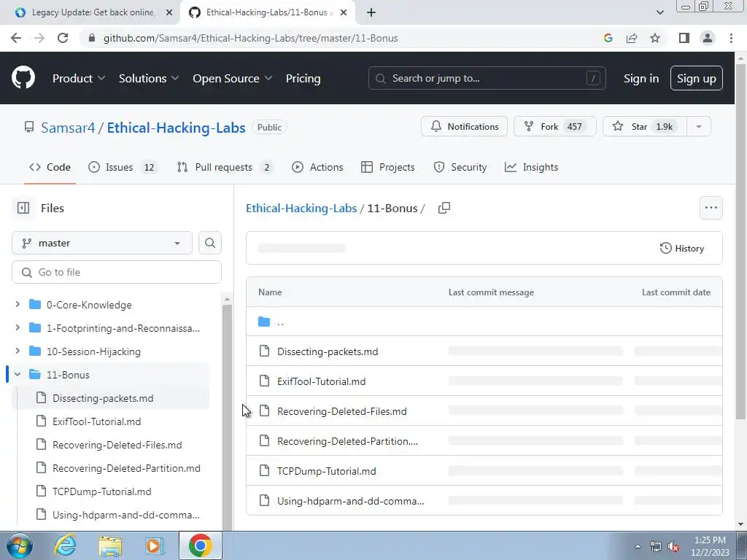Expand the 0-Core-Knowledge folder chevron

click(x=18, y=304)
